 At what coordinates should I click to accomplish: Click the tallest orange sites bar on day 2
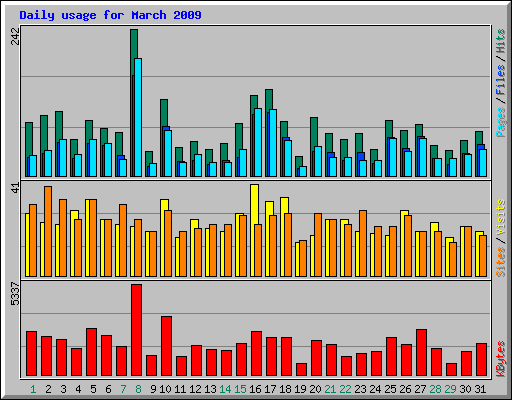click(48, 231)
